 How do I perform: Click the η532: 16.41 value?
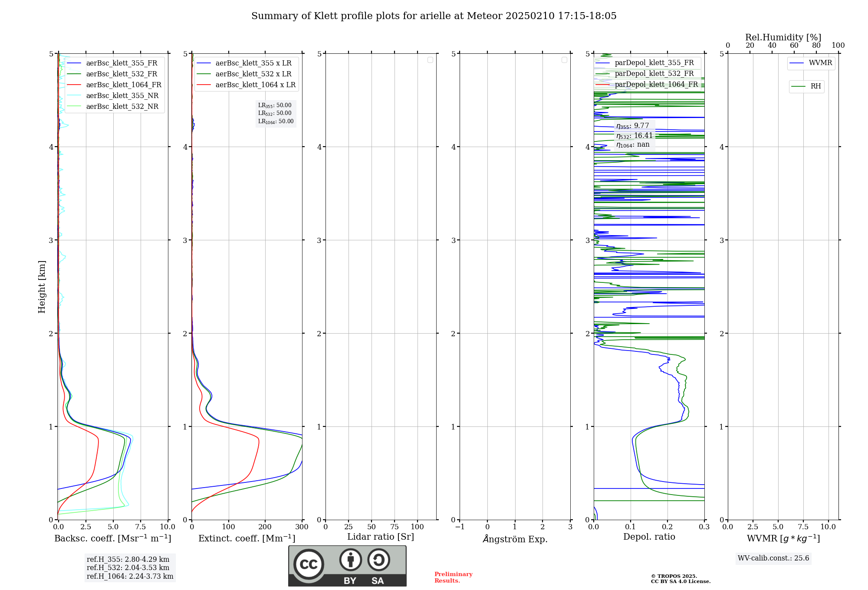click(x=635, y=136)
